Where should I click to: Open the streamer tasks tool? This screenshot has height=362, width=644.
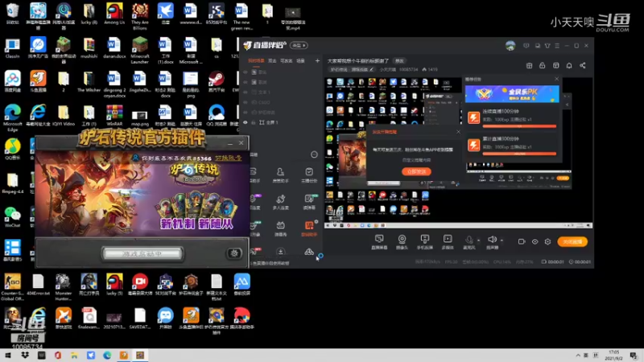coord(309,175)
